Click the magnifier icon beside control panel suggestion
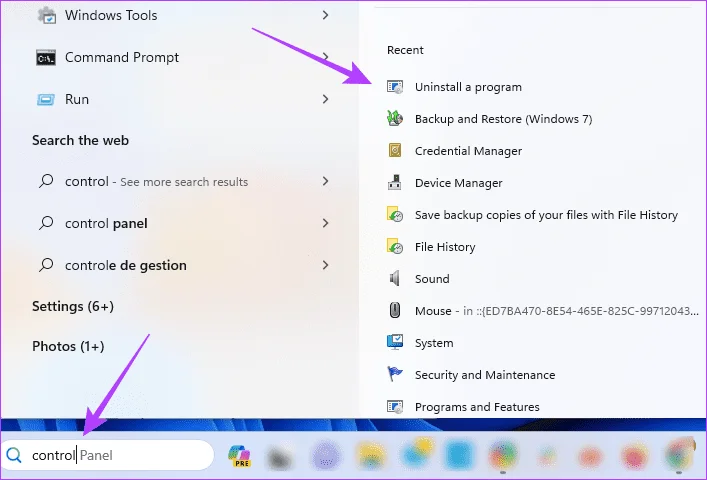The image size is (707, 480). click(46, 223)
